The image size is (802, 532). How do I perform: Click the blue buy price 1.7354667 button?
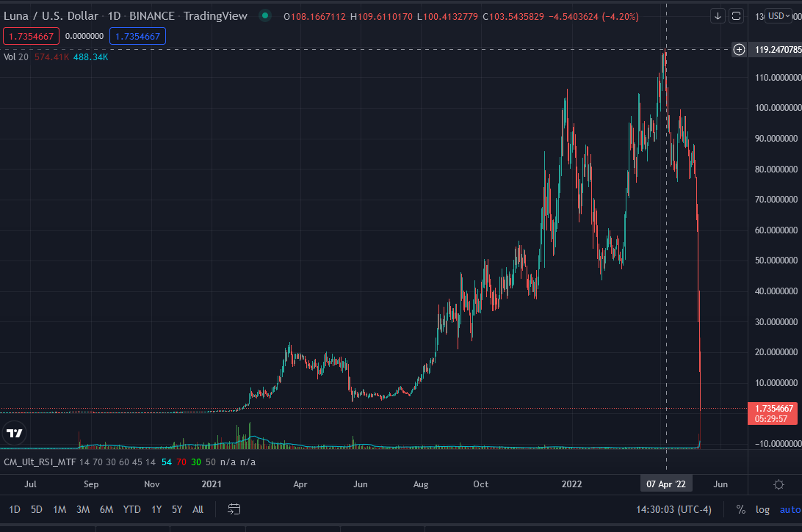point(137,35)
